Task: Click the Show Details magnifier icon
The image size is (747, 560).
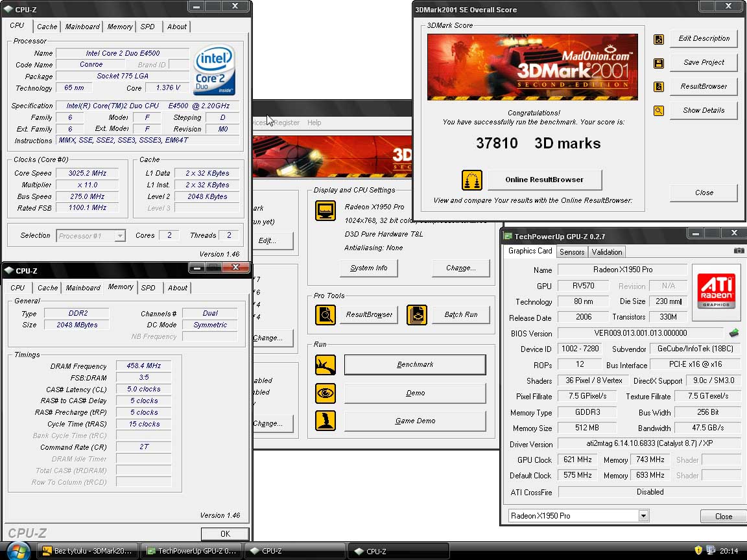Action: click(x=659, y=111)
